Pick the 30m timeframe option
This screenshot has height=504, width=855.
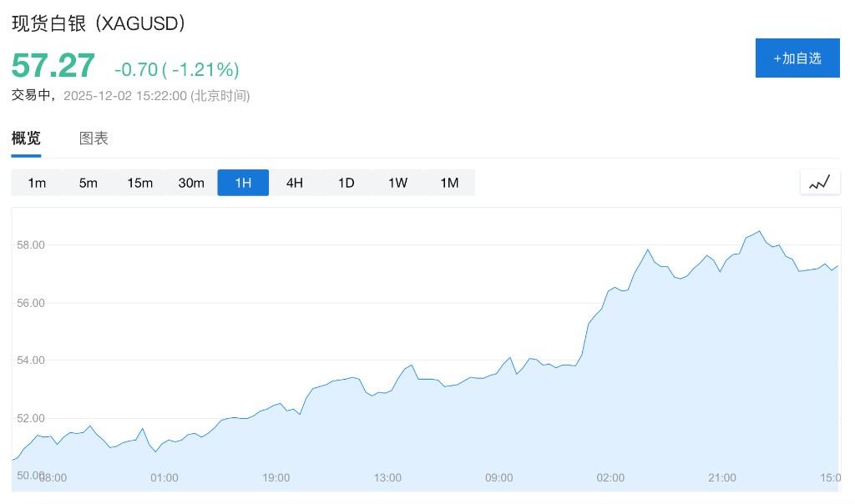191,183
